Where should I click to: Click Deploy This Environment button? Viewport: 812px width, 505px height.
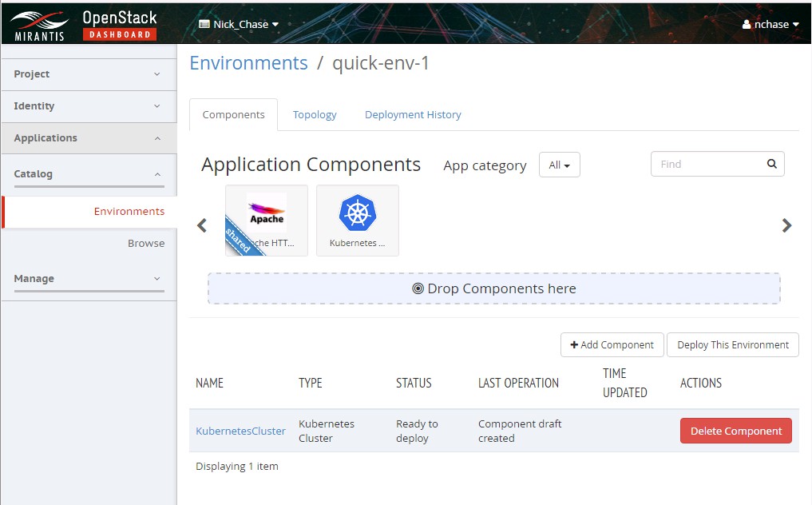pyautogui.click(x=733, y=344)
